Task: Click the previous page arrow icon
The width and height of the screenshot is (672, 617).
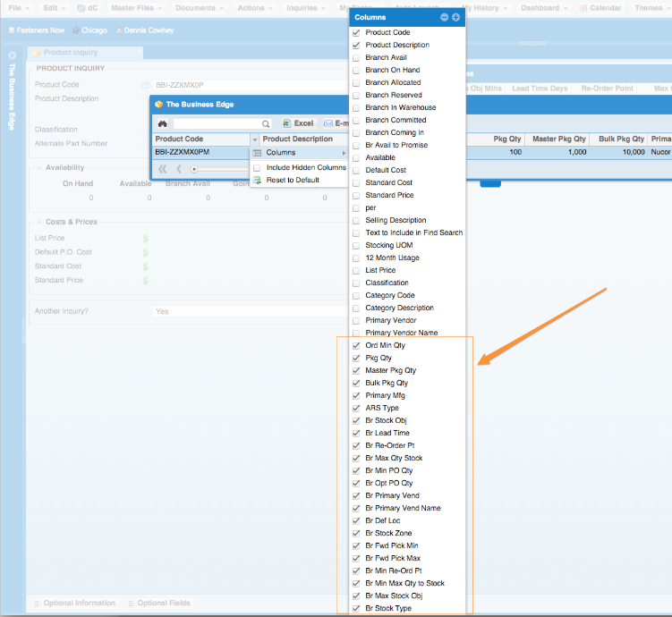Action: [x=179, y=169]
